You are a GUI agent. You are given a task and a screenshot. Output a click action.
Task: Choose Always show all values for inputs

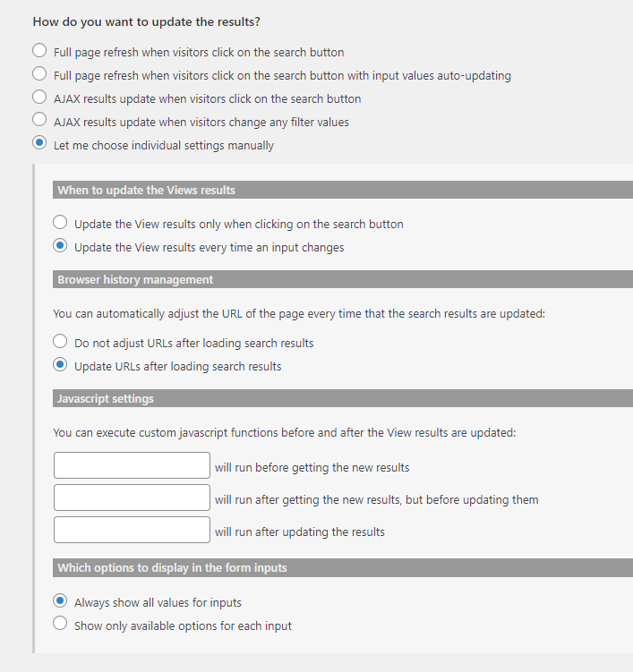pyautogui.click(x=60, y=600)
